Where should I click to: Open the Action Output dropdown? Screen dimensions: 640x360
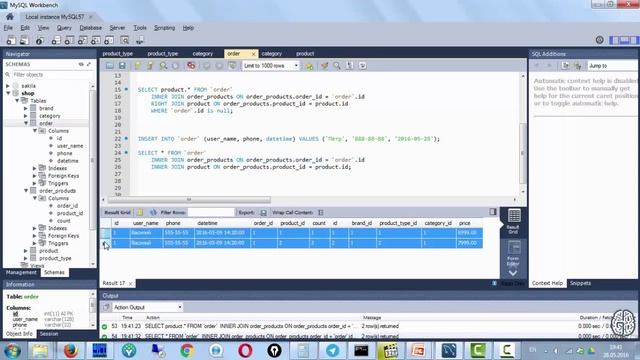(147, 307)
